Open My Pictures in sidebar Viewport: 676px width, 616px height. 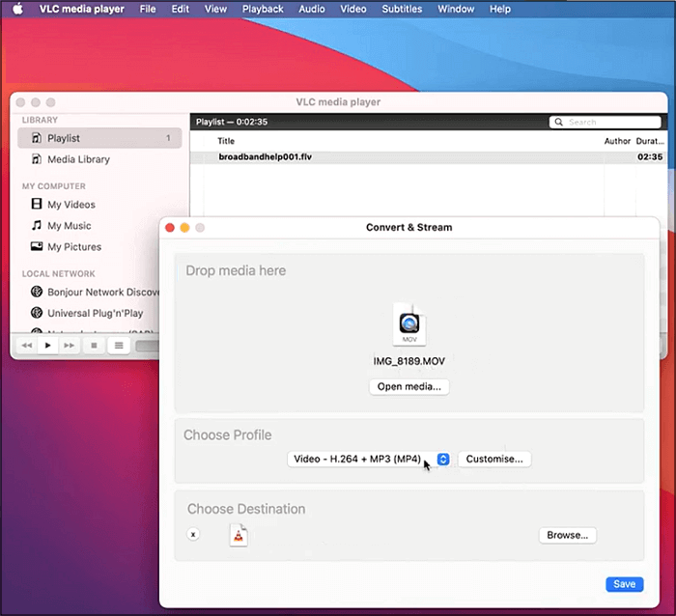[x=73, y=247]
